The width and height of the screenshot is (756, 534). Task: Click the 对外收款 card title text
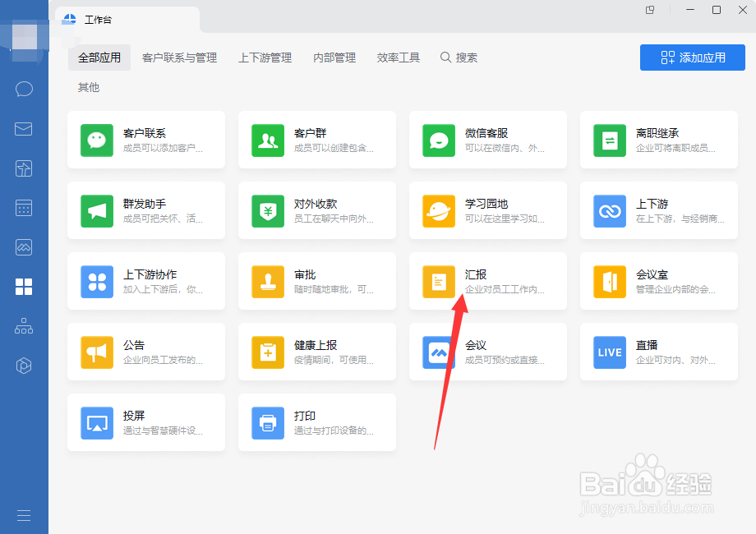click(316, 204)
